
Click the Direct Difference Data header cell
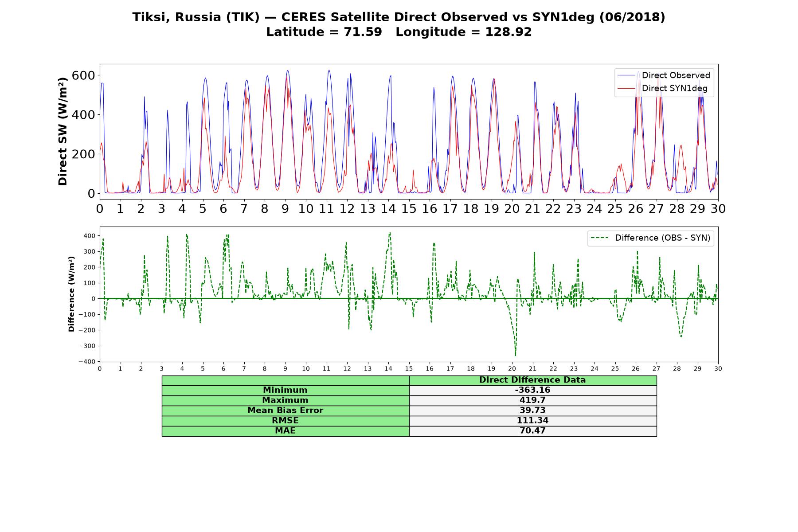[x=532, y=380]
